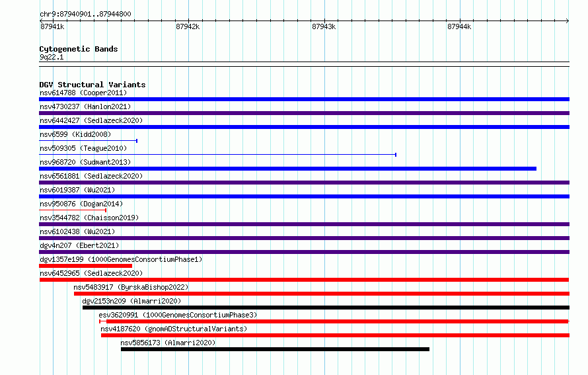The height and width of the screenshot is (375, 588).
Task: Select the dgv2153n209 black variant bar
Action: (326, 308)
